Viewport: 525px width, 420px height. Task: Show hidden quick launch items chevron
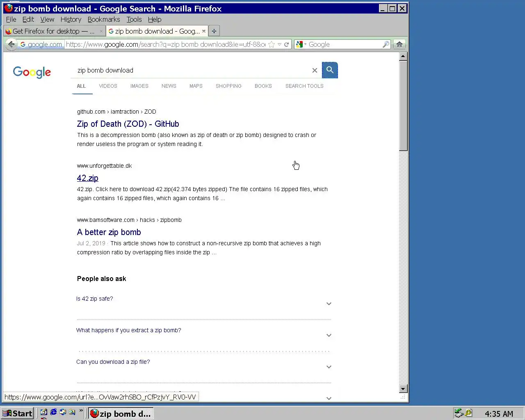click(x=81, y=411)
